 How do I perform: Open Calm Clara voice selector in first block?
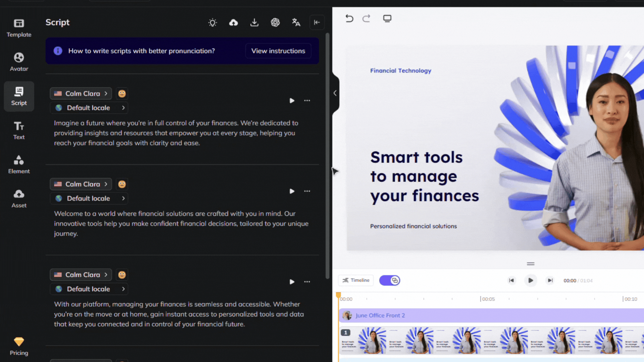tap(81, 94)
